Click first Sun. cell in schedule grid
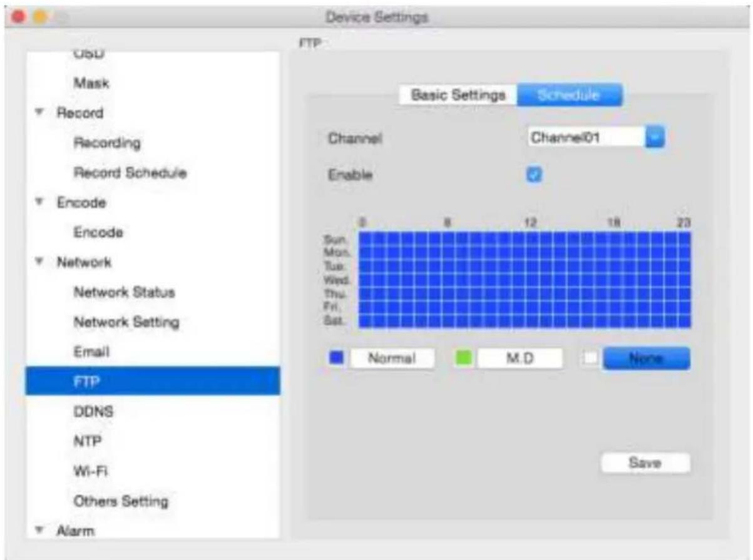This screenshot has width=753, height=560. point(366,239)
